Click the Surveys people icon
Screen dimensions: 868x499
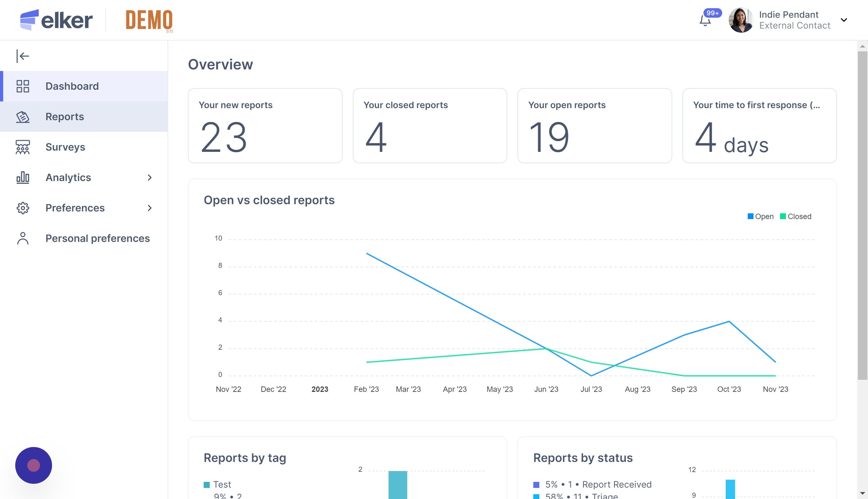23,147
